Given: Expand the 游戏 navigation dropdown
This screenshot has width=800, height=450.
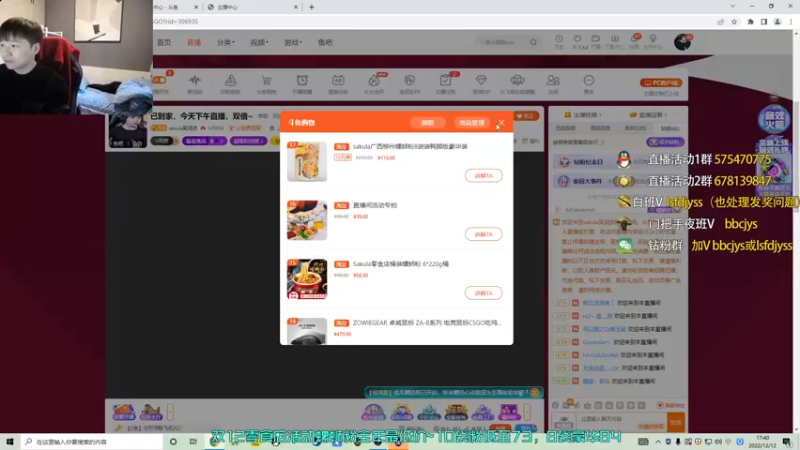Looking at the screenshot, I should [293, 42].
